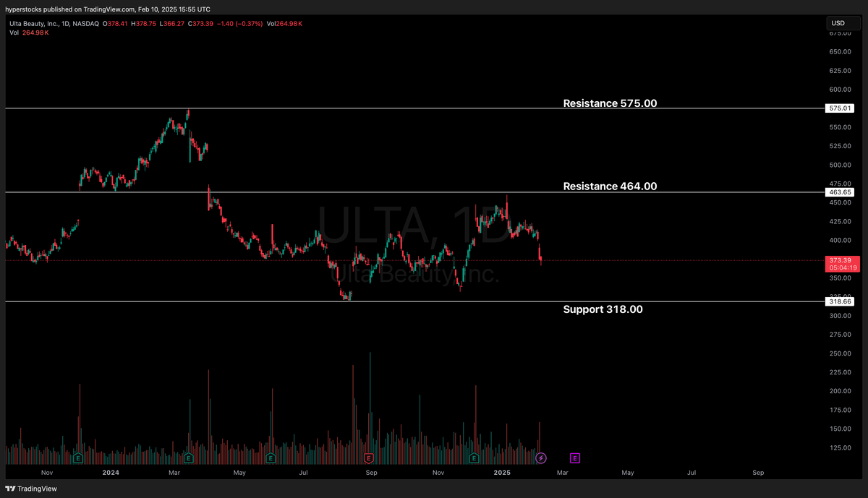Open the TradingView.com link in header
Screen dimensions: 868x498
[x=109, y=9]
